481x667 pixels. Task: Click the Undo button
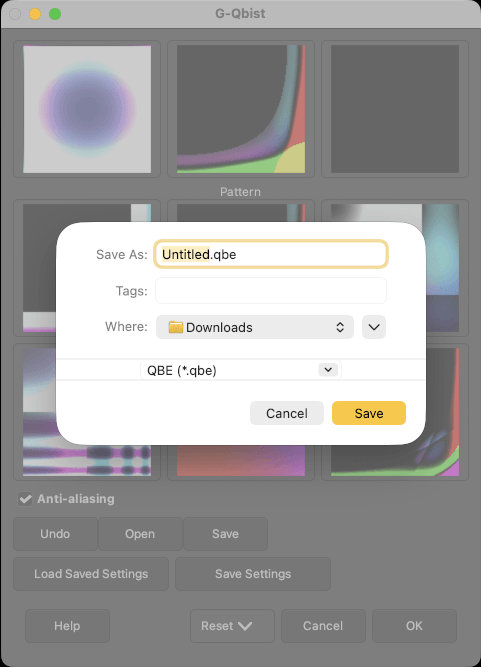(55, 534)
